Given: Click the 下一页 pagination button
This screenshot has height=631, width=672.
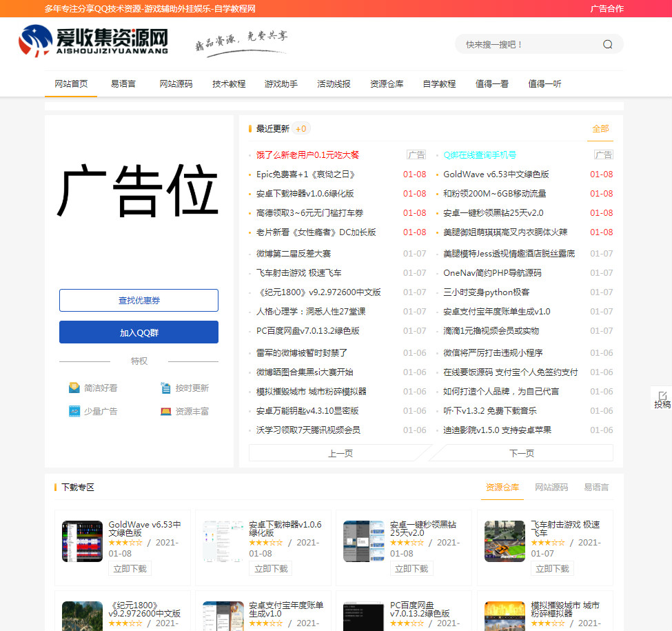Looking at the screenshot, I should (x=522, y=453).
